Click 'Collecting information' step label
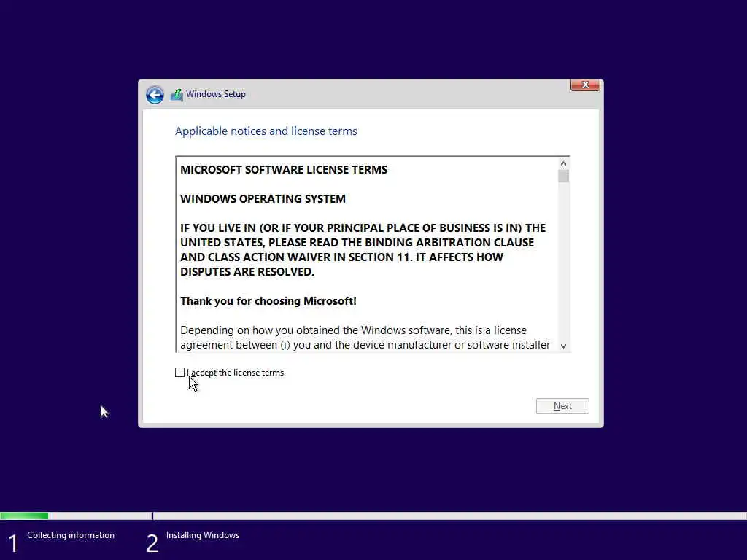 click(71, 535)
